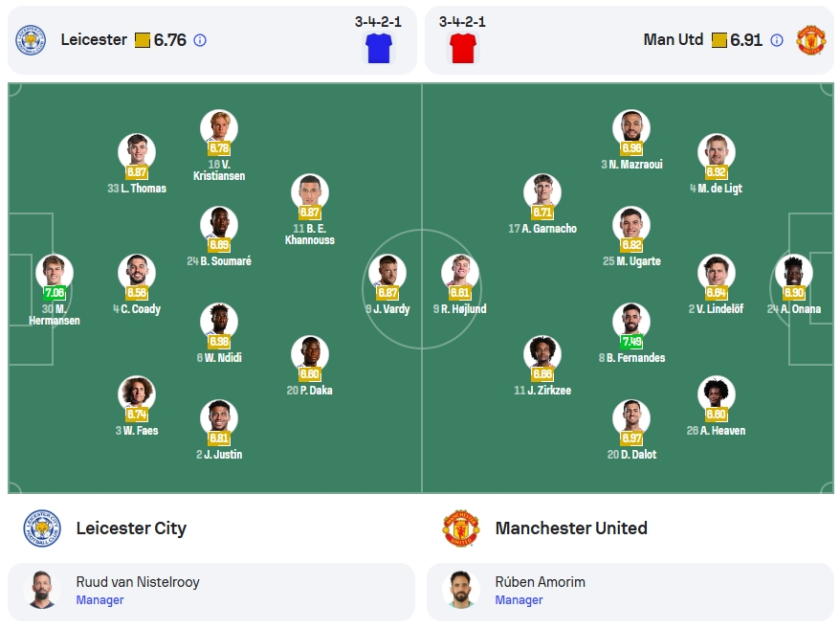Click the Manchester United badge below the pitch
Screen dimensions: 840x629
click(x=461, y=528)
